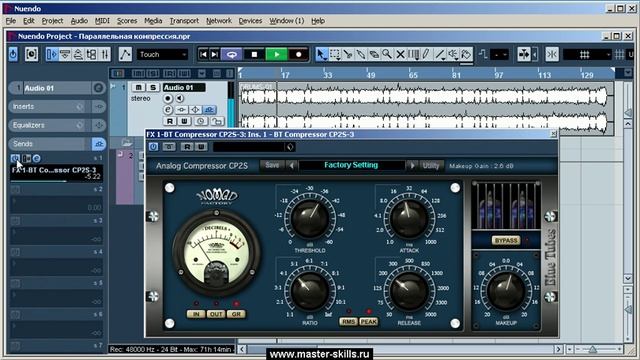Open the MIDI menu
This screenshot has width=640, height=360.
(102, 21)
